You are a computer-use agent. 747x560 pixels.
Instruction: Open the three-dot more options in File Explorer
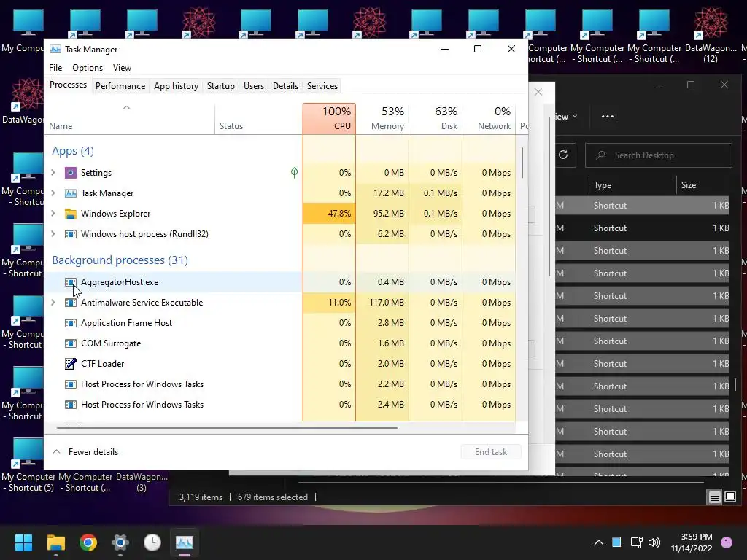click(608, 116)
